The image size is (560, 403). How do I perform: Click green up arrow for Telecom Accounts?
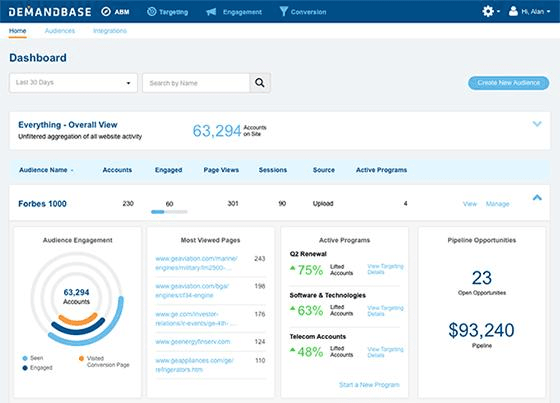click(292, 349)
